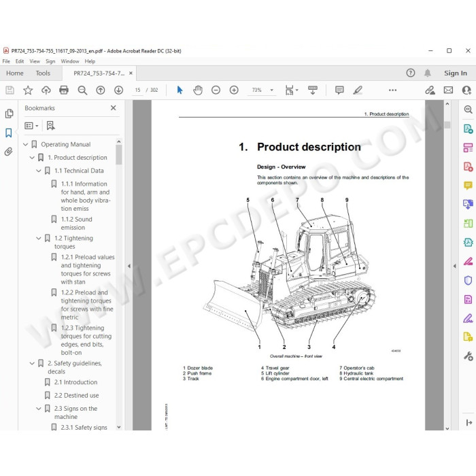Activate the Hand pan tool
The height and width of the screenshot is (476, 476).
click(198, 90)
